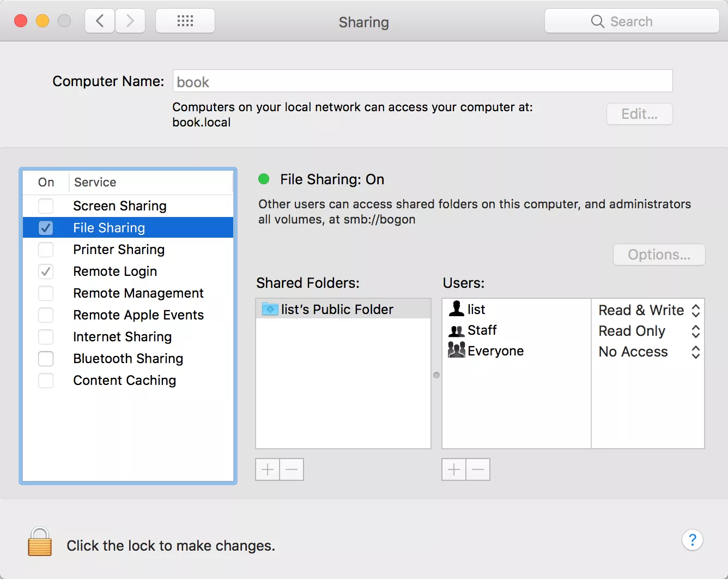The height and width of the screenshot is (579, 728).
Task: Select File Sharing service row
Action: [x=128, y=228]
